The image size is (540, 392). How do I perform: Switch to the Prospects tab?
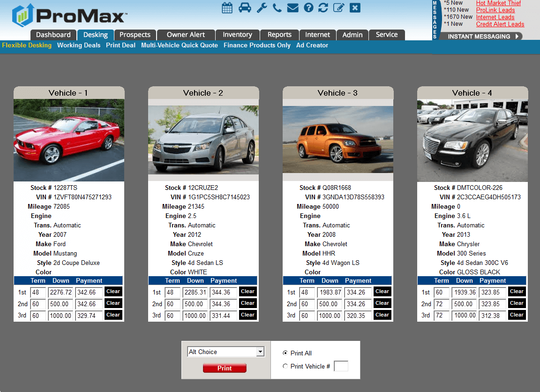[x=135, y=35]
